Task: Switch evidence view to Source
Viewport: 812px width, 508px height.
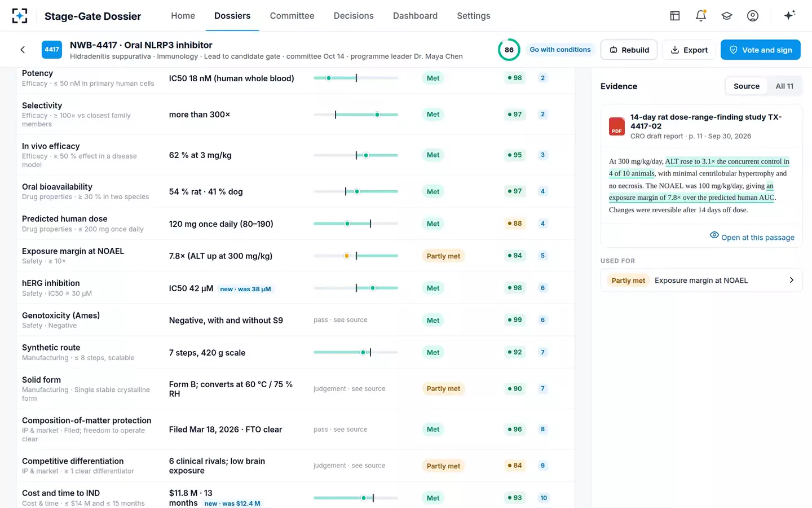Action: click(747, 86)
